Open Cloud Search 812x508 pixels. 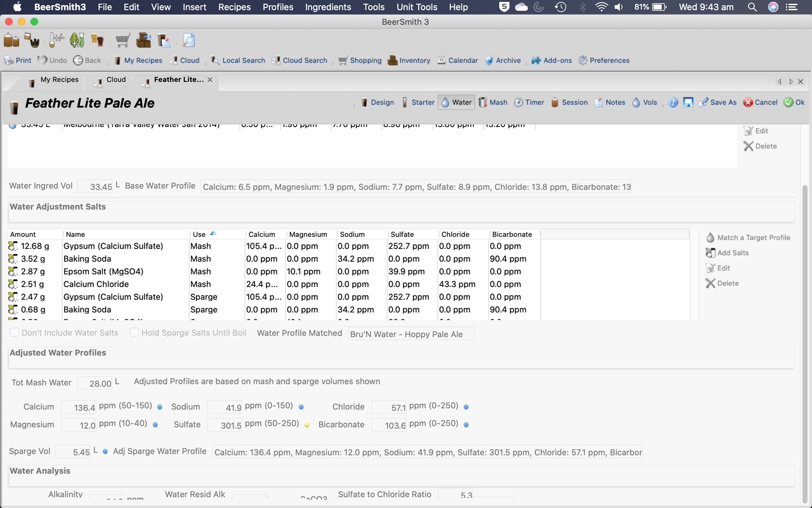(299, 60)
